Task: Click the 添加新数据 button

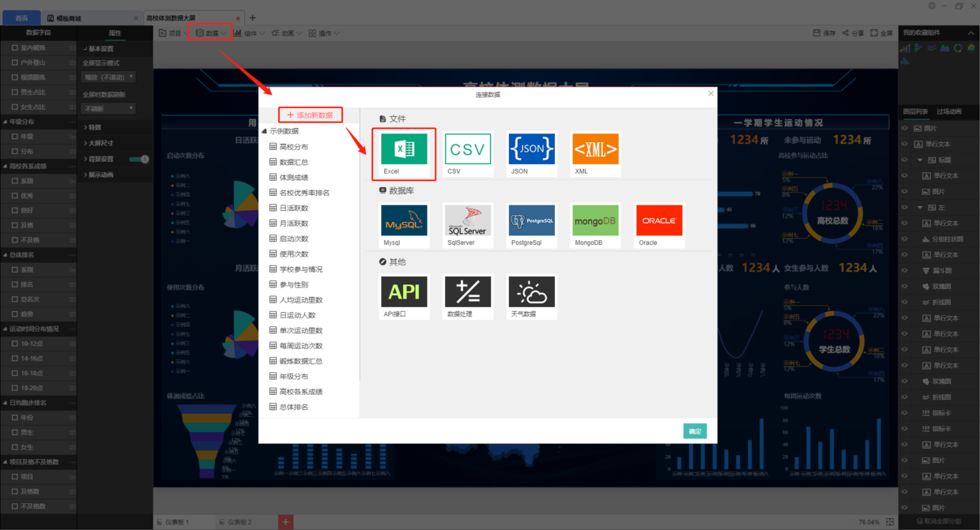Action: 310,115
